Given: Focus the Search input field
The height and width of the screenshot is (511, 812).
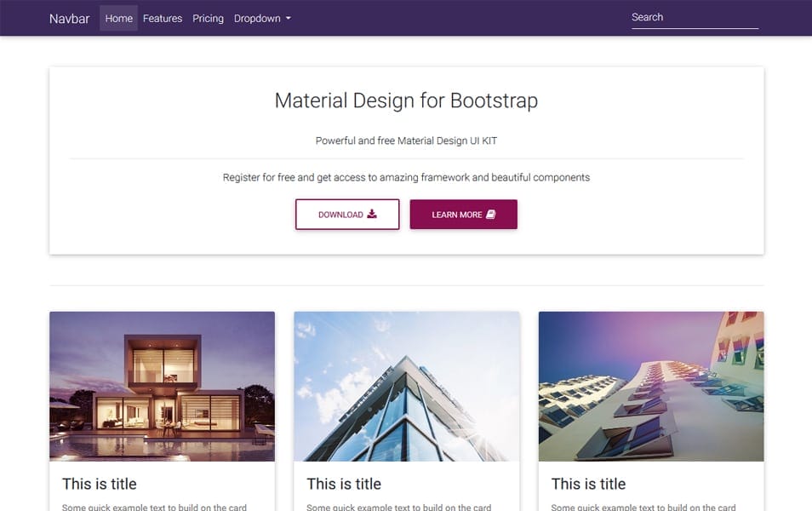Looking at the screenshot, I should [694, 17].
